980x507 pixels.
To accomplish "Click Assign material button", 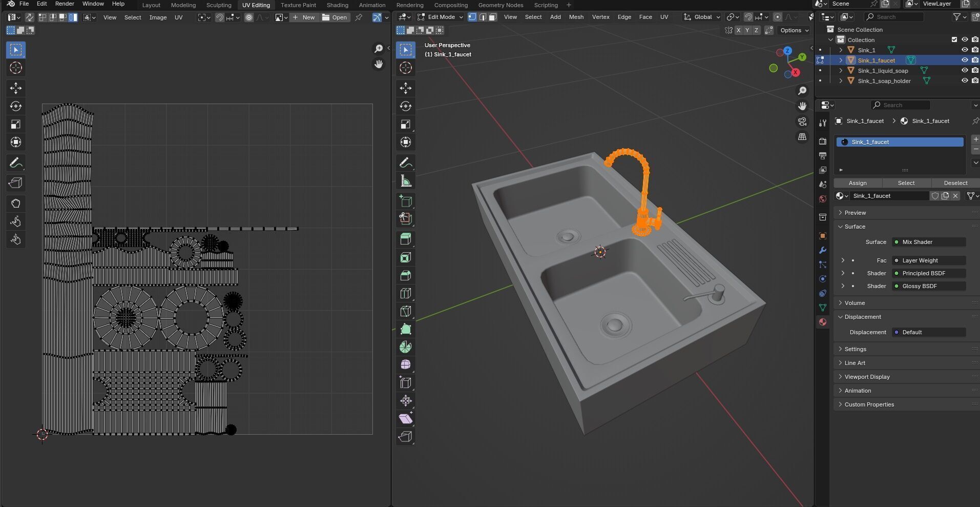I will (x=858, y=183).
